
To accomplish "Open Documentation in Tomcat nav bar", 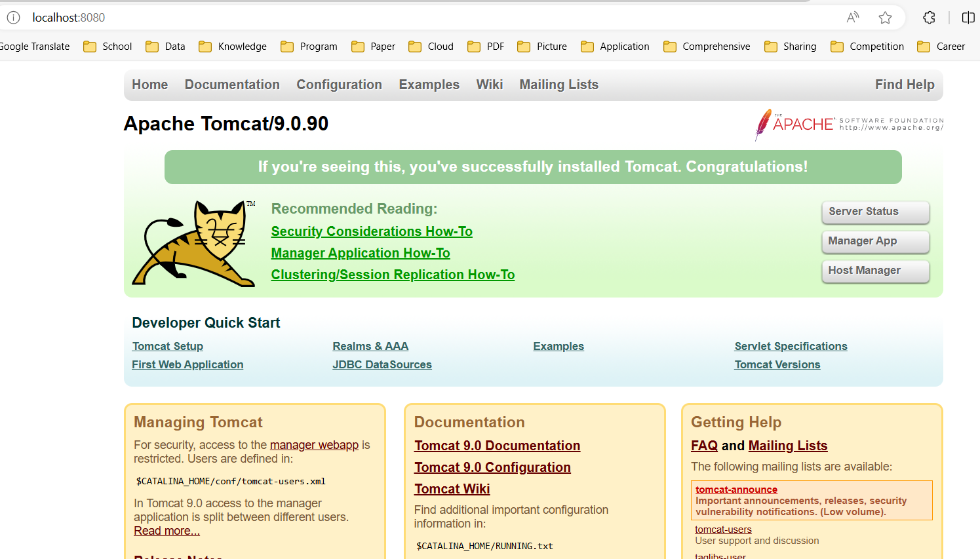I will pyautogui.click(x=232, y=85).
